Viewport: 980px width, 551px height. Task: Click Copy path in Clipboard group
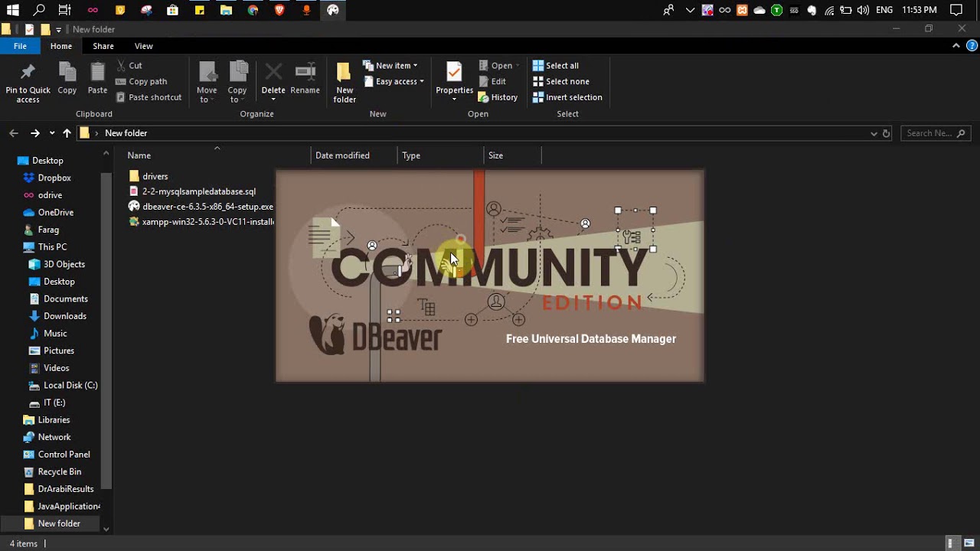pyautogui.click(x=142, y=81)
